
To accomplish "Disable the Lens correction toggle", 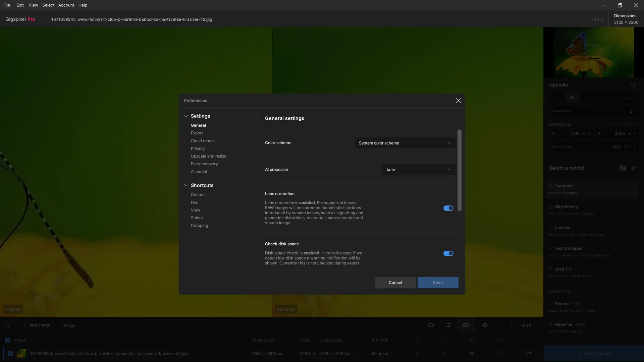I will point(448,208).
